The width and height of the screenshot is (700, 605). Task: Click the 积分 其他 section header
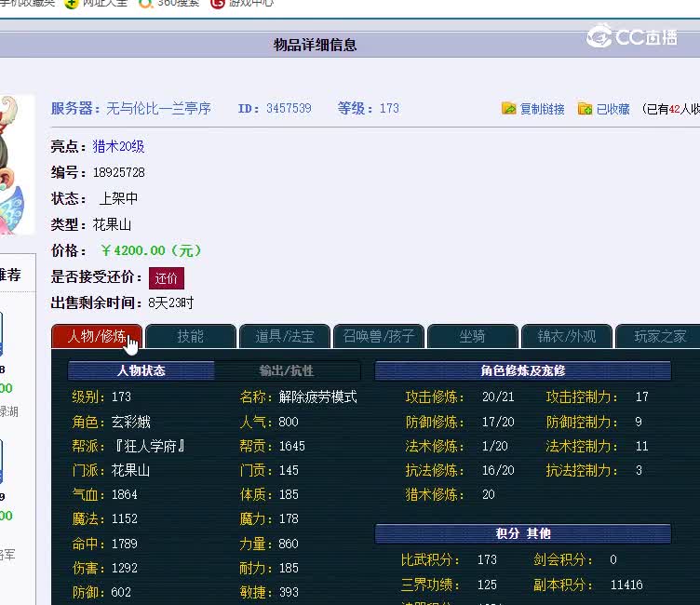pyautogui.click(x=523, y=533)
